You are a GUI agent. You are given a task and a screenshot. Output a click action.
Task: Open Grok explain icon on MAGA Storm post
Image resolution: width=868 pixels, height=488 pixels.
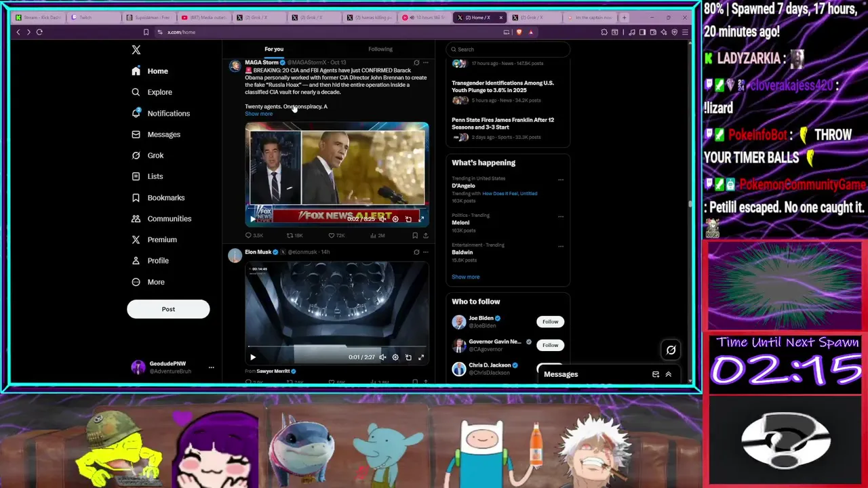tap(416, 62)
